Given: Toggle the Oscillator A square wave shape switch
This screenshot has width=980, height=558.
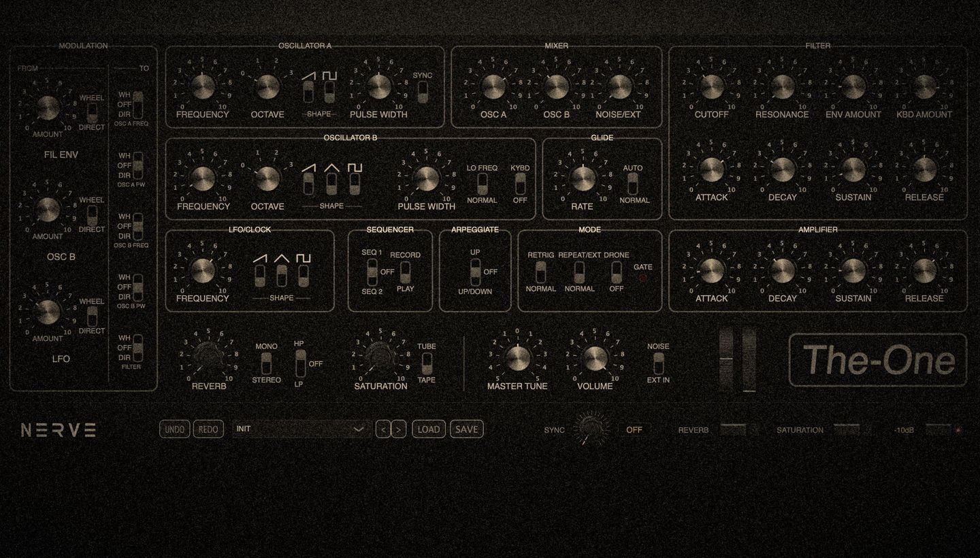Looking at the screenshot, I should pos(329,91).
